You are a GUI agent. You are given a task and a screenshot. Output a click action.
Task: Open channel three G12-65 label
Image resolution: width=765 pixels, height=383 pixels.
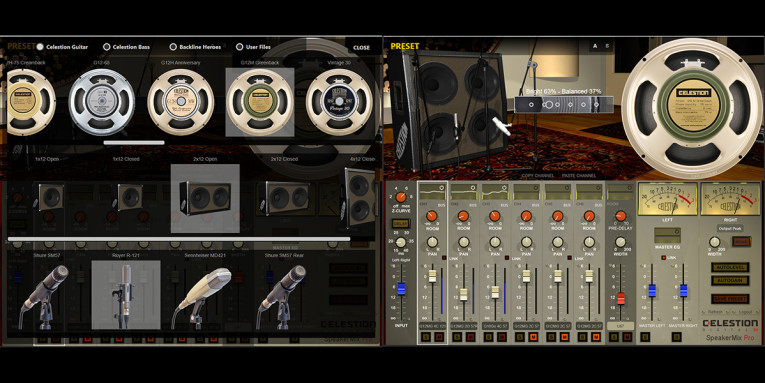(x=495, y=325)
